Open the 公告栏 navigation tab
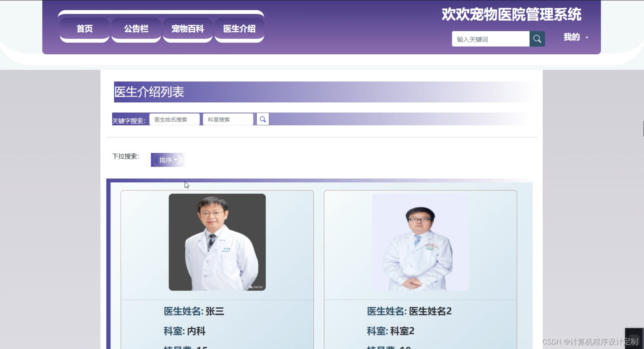Screen dimensions: 644x349 (136, 29)
